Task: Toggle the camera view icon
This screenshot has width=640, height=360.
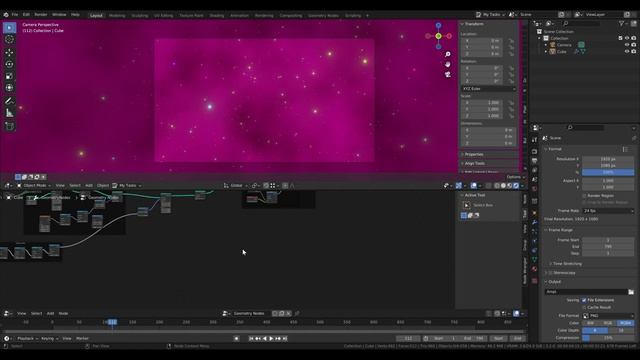Action: click(448, 74)
